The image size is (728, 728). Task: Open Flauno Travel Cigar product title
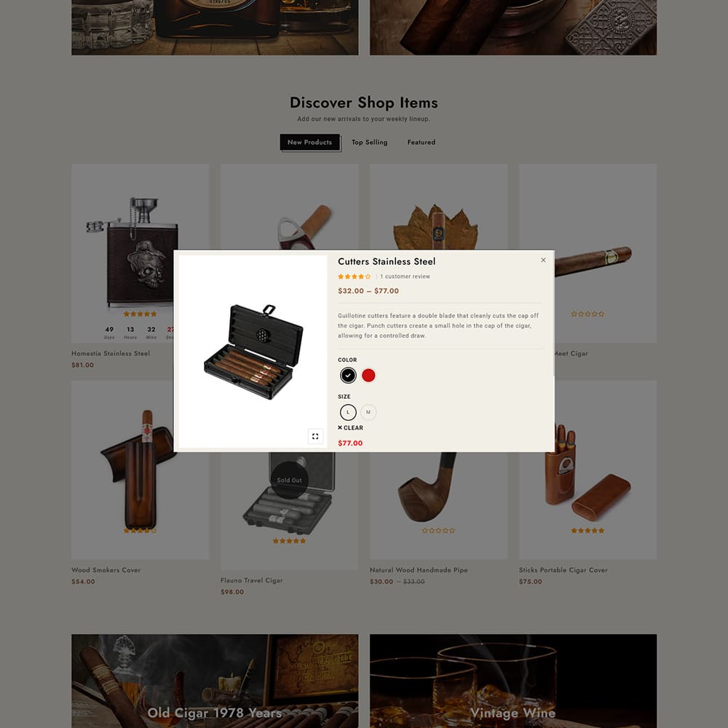tap(252, 580)
